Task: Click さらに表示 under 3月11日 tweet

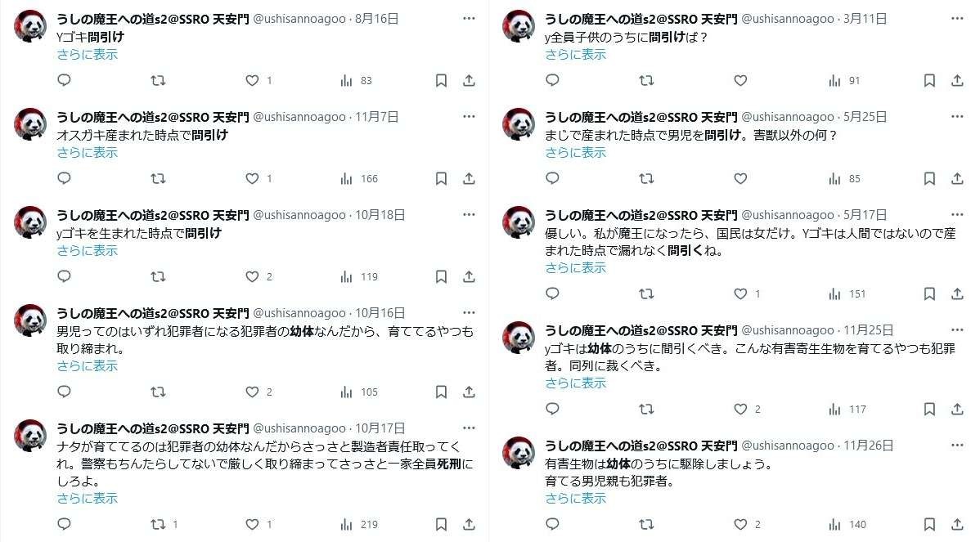Action: (x=575, y=54)
